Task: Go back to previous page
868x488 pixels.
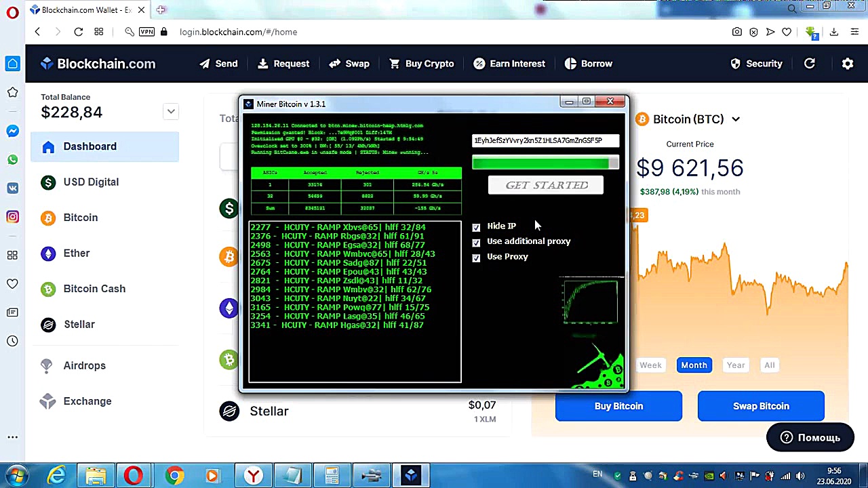Action: (37, 32)
